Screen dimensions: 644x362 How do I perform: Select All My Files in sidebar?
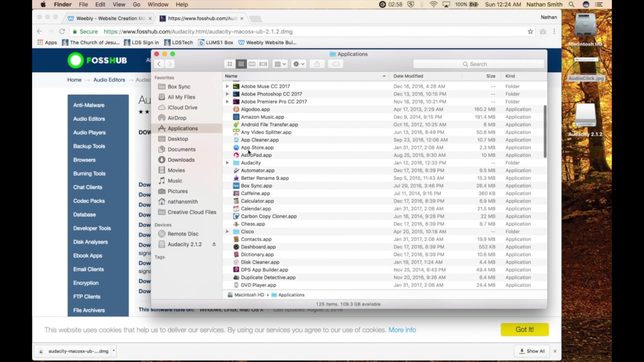tap(181, 97)
